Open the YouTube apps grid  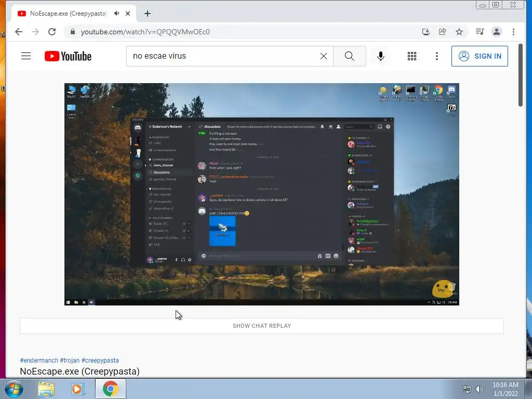(x=412, y=56)
